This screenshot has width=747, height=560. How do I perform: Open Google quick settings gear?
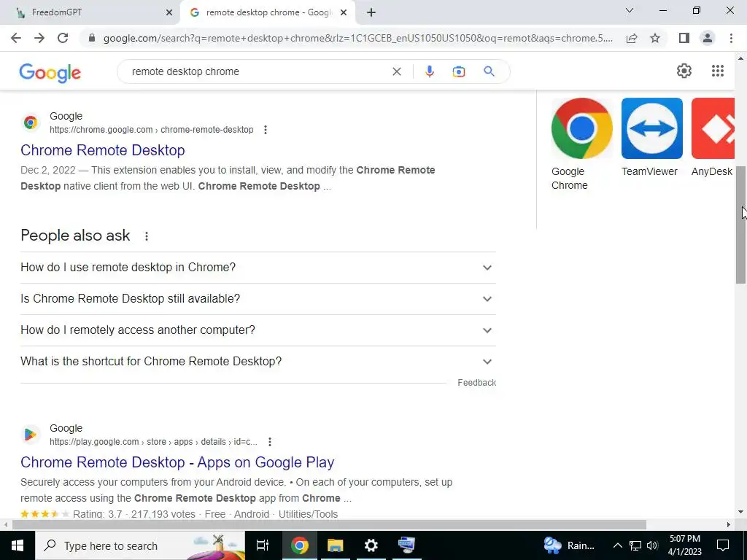click(x=684, y=71)
